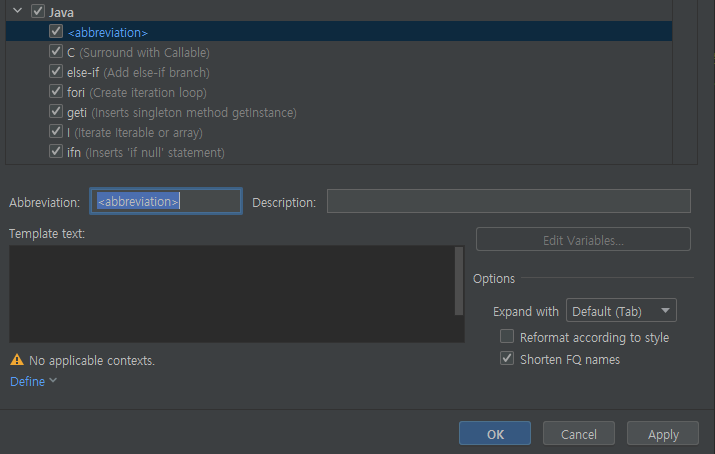Viewport: 715px width, 454px height.
Task: Toggle the <abbreviation> template checkbox
Action: pos(56,31)
